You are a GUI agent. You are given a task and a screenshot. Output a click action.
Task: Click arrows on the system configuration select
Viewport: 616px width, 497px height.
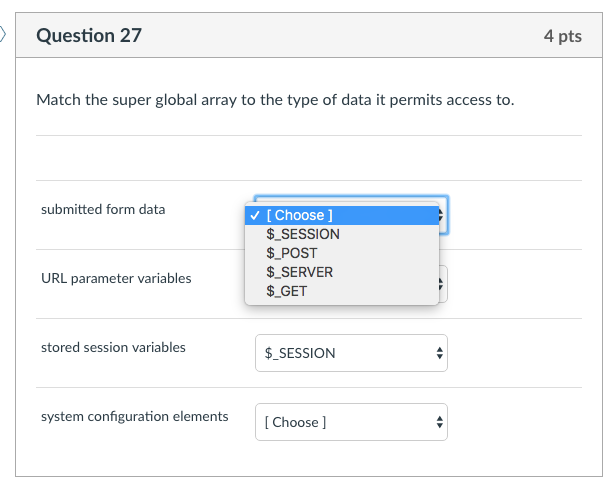point(439,422)
